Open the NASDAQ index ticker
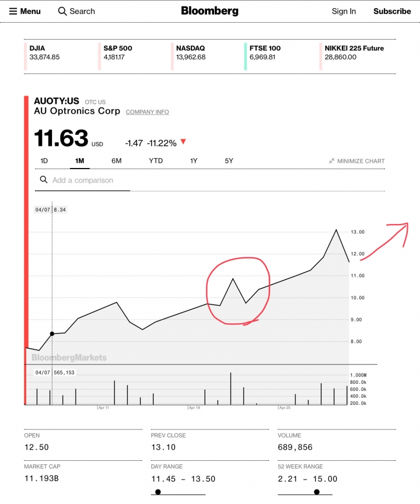Screen dimensions: 420x504 click(190, 52)
